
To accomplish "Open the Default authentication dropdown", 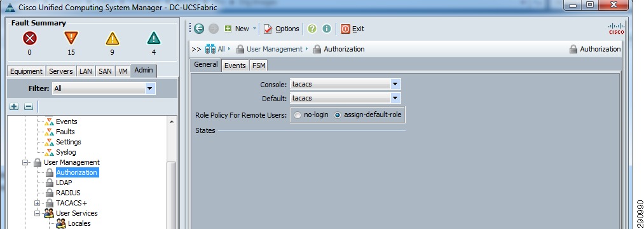I will click(345, 98).
